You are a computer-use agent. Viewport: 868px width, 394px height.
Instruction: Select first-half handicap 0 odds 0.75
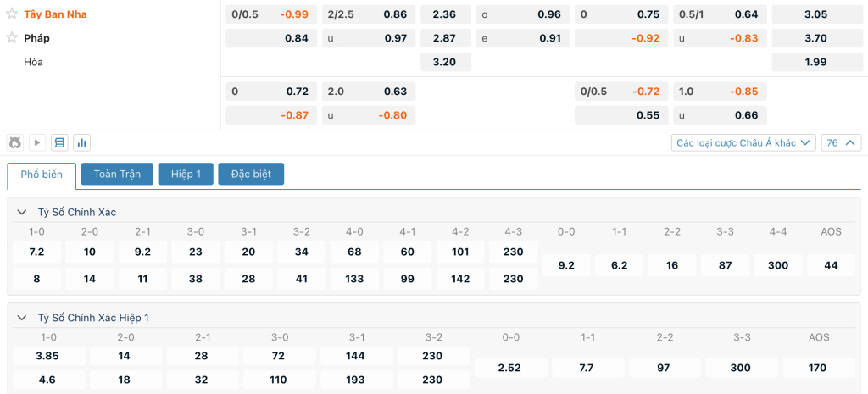click(621, 14)
